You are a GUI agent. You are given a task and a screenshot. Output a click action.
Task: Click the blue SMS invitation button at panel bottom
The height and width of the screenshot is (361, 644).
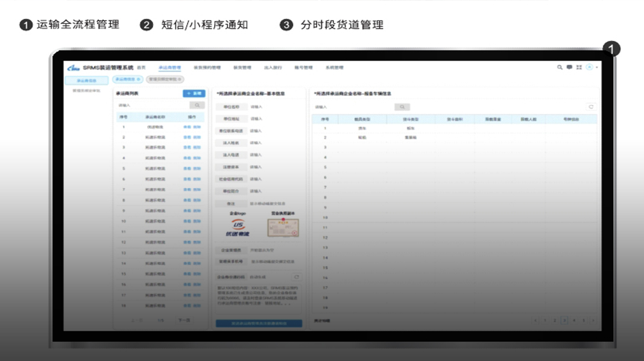[x=257, y=323]
